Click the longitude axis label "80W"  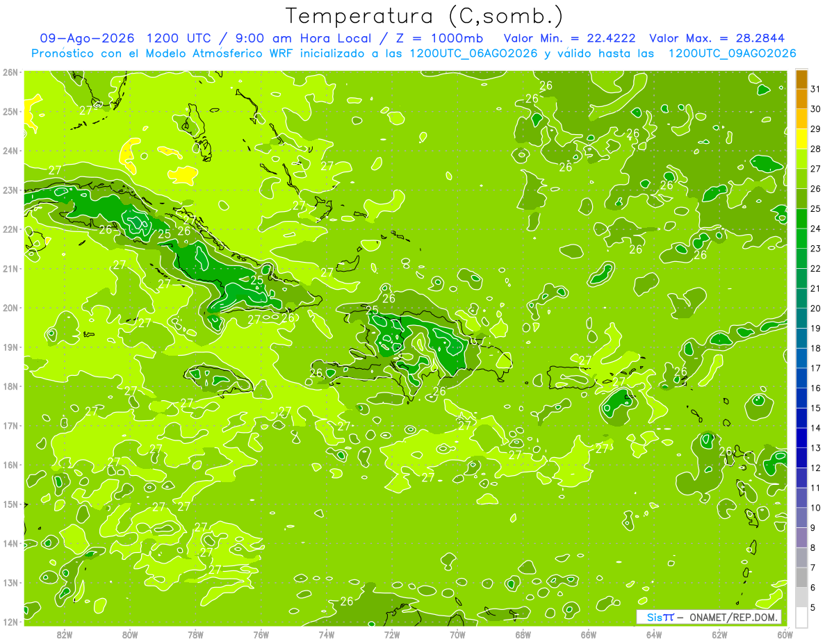[x=129, y=634]
